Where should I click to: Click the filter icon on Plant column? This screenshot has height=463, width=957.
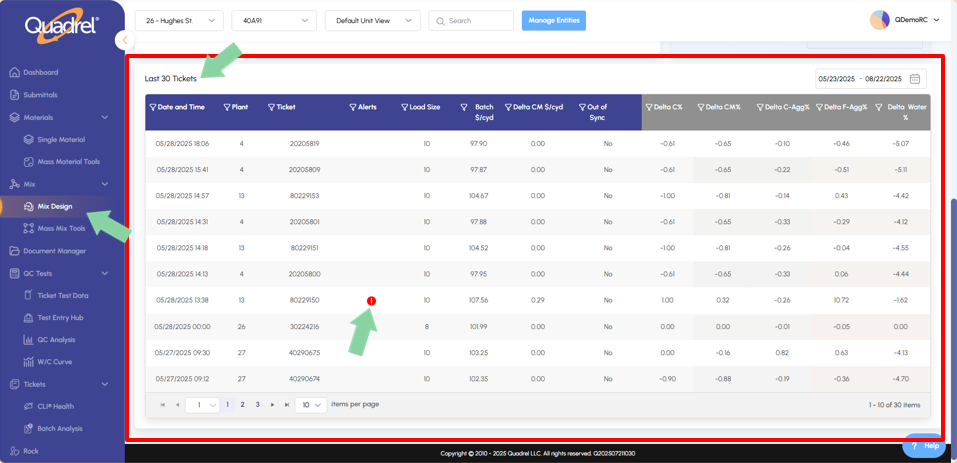click(x=227, y=107)
